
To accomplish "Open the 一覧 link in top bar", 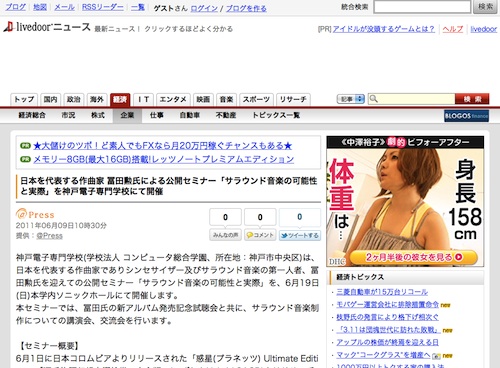I will click(x=138, y=7).
